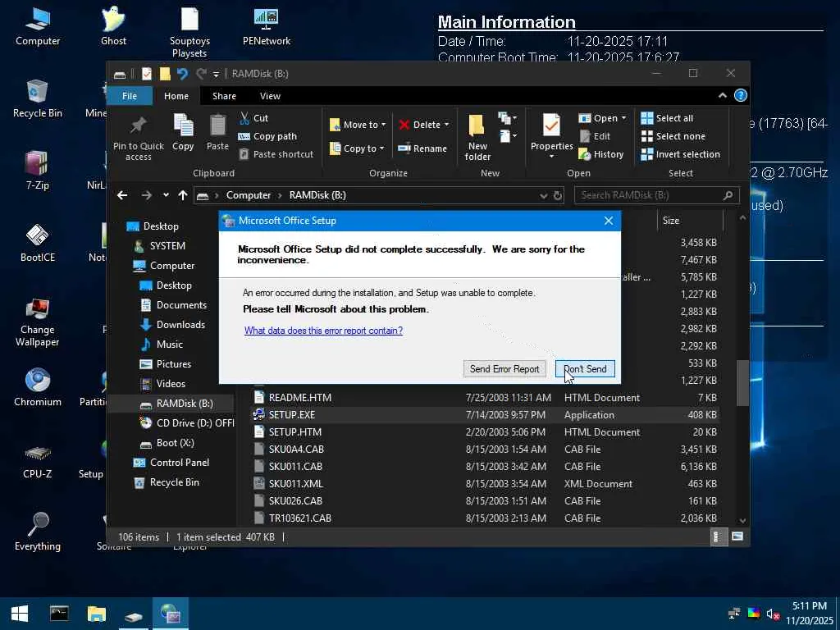Open the Open dropdown in ribbon

click(x=603, y=118)
